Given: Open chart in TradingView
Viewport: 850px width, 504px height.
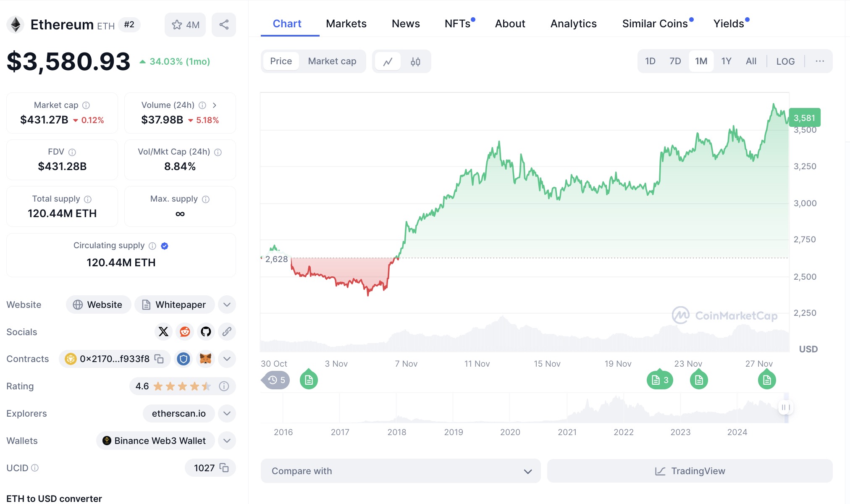Looking at the screenshot, I should point(690,471).
